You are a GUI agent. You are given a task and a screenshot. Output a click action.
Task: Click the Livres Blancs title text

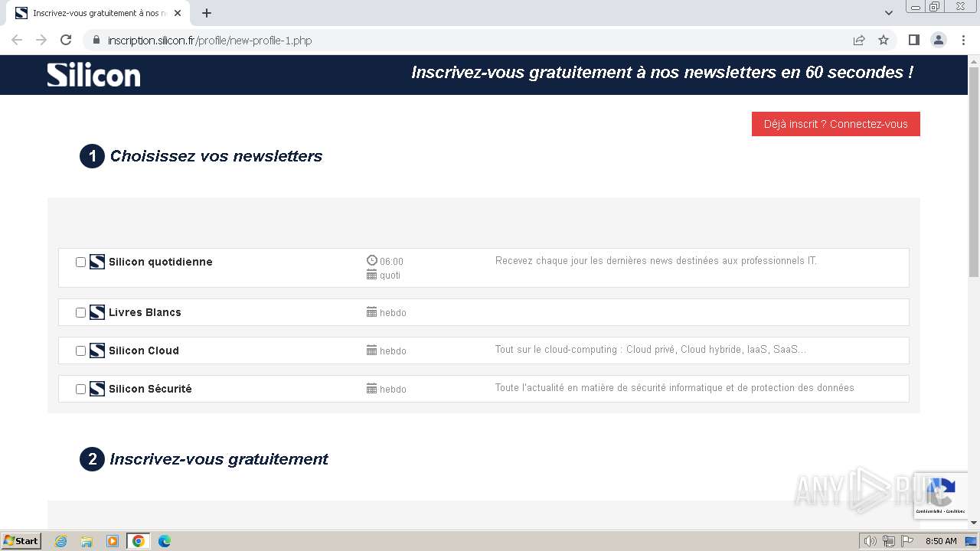(x=145, y=312)
